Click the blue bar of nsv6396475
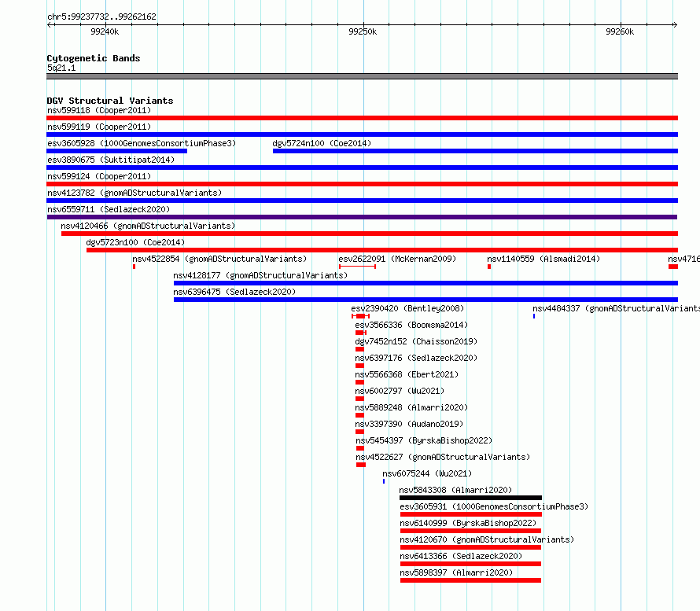The height and width of the screenshot is (611, 700). coord(426,300)
